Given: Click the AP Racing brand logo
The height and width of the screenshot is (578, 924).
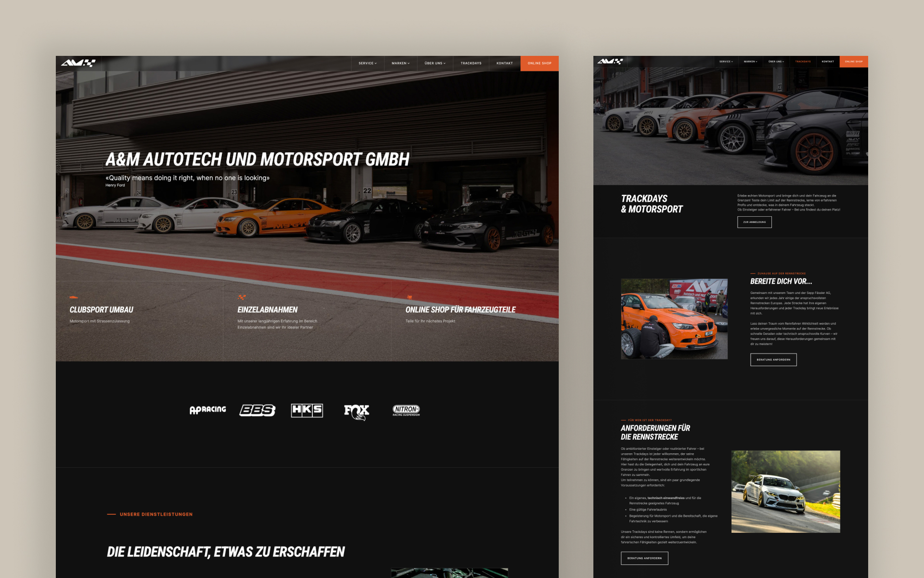Looking at the screenshot, I should pyautogui.click(x=207, y=410).
